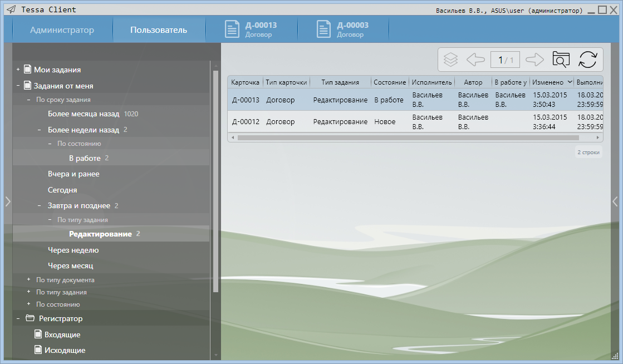Open the right side panel chevron
Viewport: 623px width, 364px height.
tap(615, 201)
